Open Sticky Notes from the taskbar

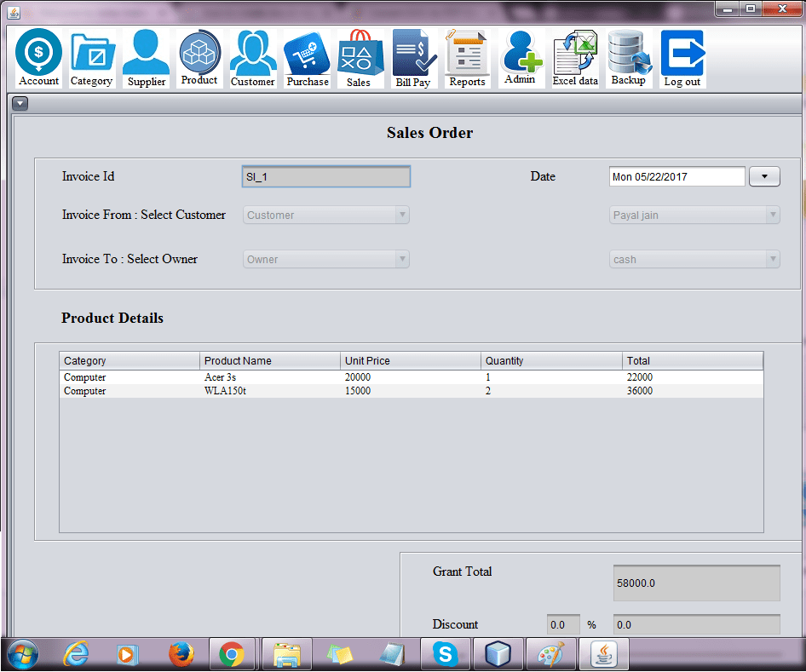point(340,654)
